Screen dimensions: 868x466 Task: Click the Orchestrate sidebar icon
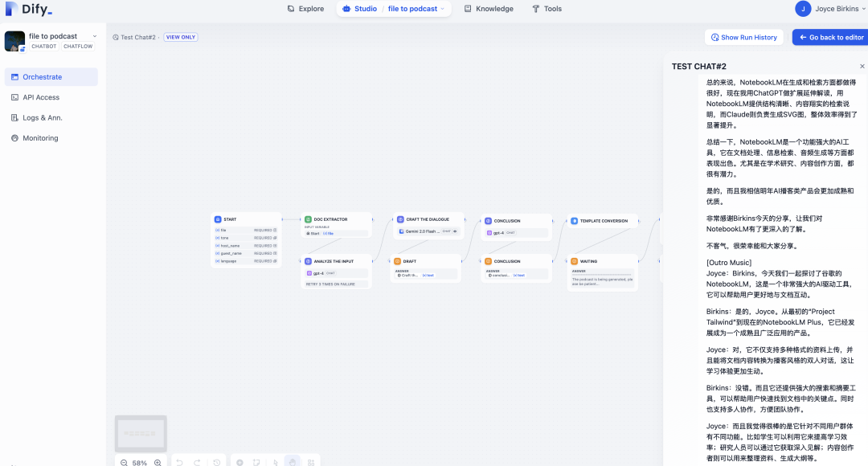[x=15, y=77]
